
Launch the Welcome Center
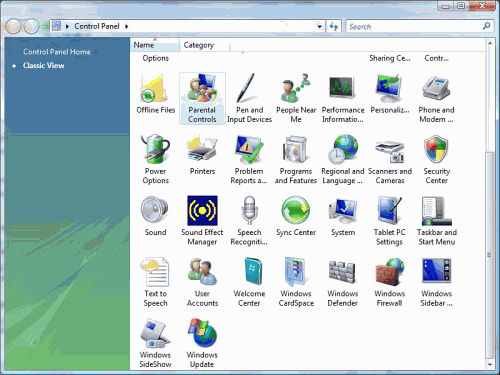tap(249, 282)
